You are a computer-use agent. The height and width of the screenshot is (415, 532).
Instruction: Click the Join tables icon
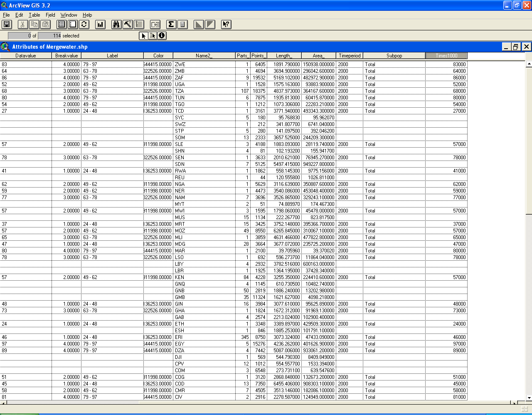click(155, 25)
